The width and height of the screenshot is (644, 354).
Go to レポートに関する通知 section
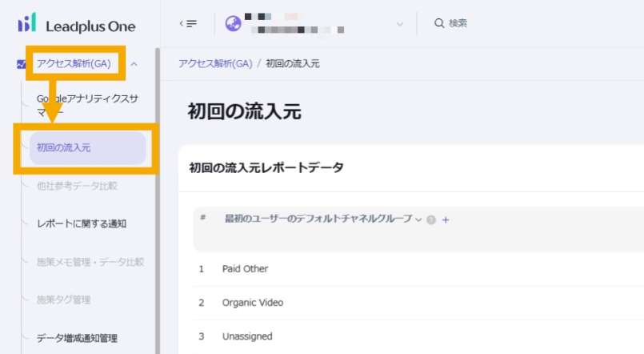coord(81,223)
